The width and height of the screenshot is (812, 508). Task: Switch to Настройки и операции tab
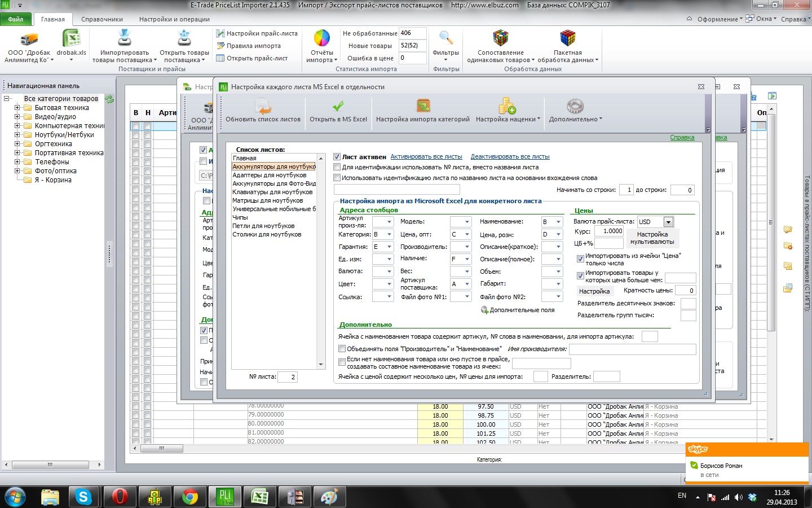[174, 19]
